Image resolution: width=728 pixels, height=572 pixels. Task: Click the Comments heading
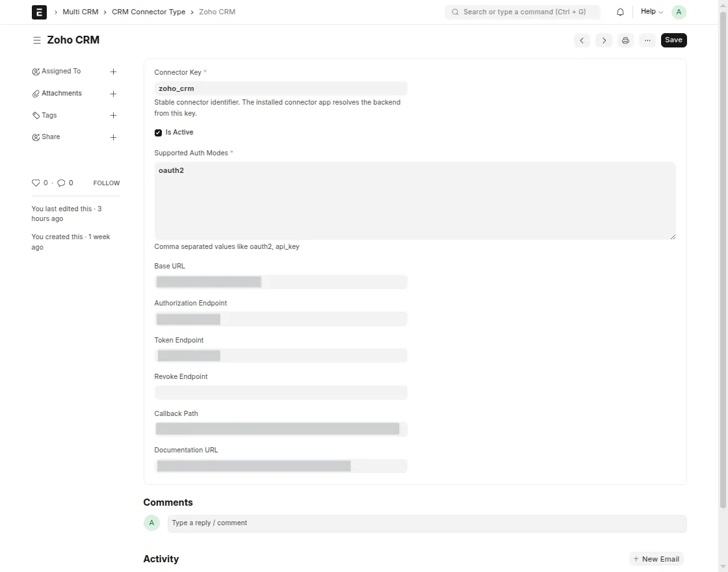(x=168, y=502)
